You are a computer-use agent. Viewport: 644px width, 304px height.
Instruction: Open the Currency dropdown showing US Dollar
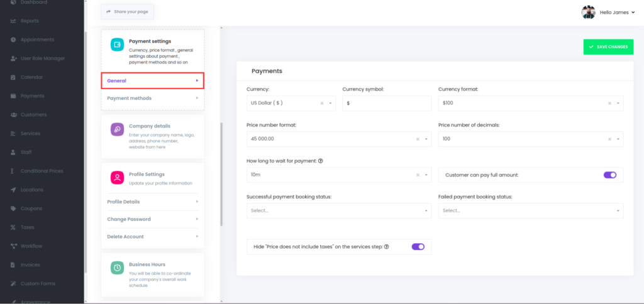click(291, 103)
